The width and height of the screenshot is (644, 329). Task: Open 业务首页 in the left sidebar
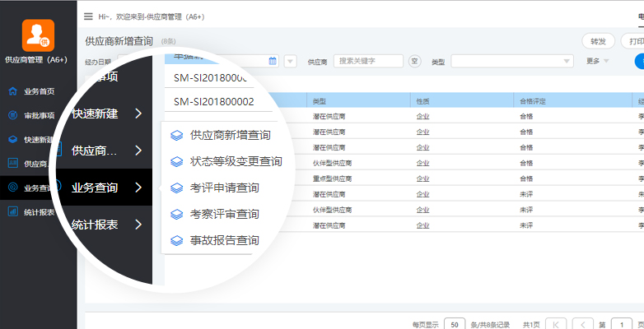[x=39, y=91]
